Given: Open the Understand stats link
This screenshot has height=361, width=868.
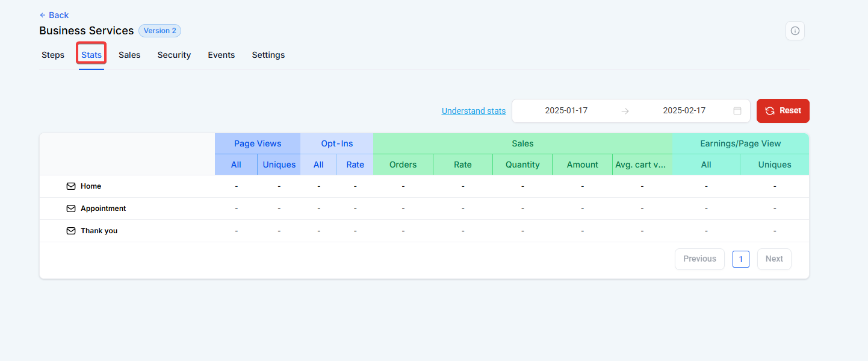Looking at the screenshot, I should pyautogui.click(x=474, y=111).
